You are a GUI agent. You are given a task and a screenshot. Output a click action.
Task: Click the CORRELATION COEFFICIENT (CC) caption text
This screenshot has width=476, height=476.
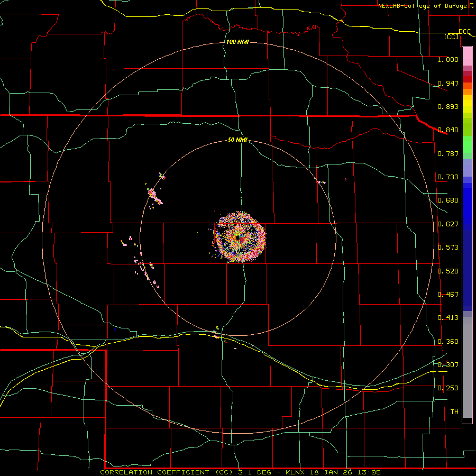pos(167,472)
